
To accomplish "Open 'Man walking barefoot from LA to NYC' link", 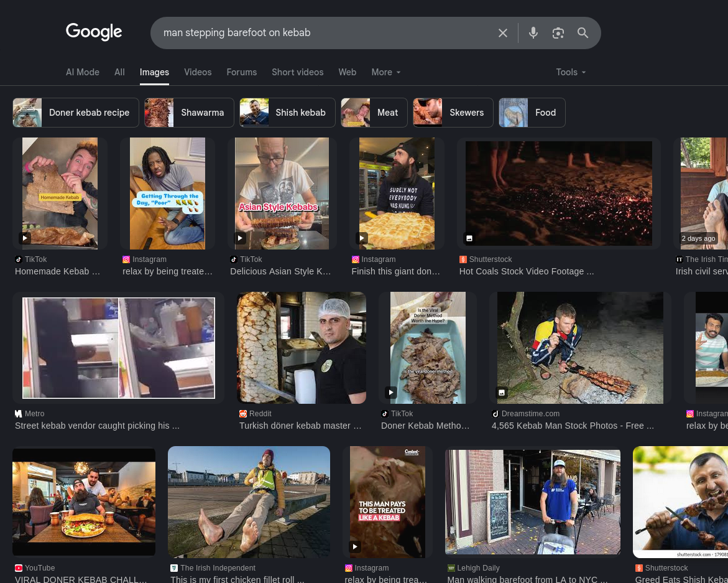I will pyautogui.click(x=527, y=579).
